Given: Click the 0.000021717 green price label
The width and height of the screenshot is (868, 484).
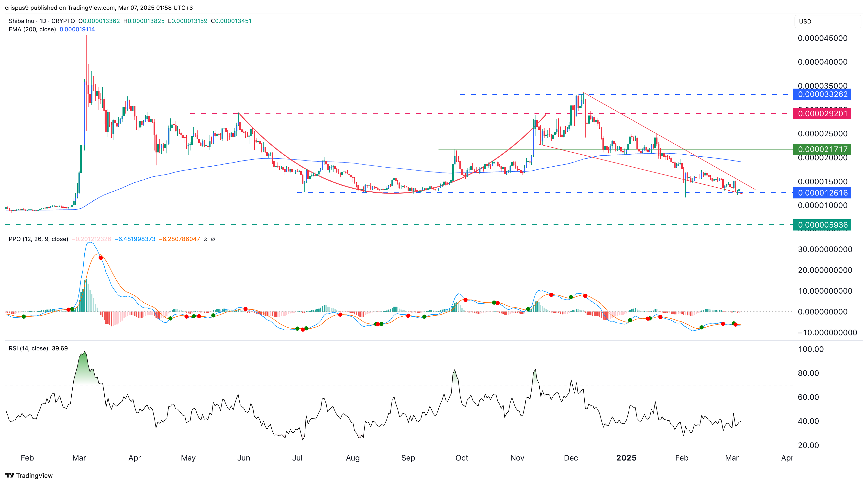Looking at the screenshot, I should 822,149.
